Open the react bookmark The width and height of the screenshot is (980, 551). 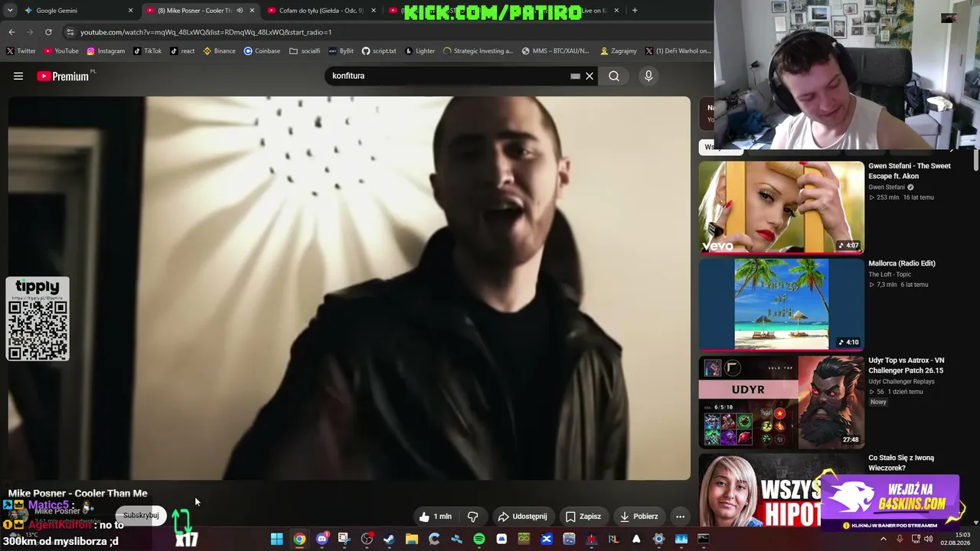[x=182, y=51]
